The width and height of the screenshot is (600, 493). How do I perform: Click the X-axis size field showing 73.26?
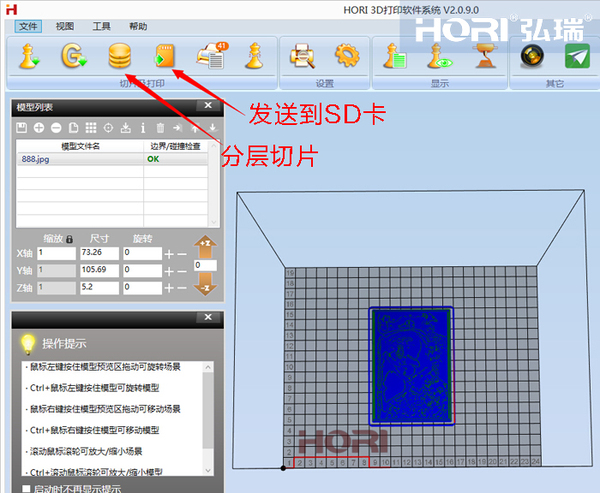[99, 253]
